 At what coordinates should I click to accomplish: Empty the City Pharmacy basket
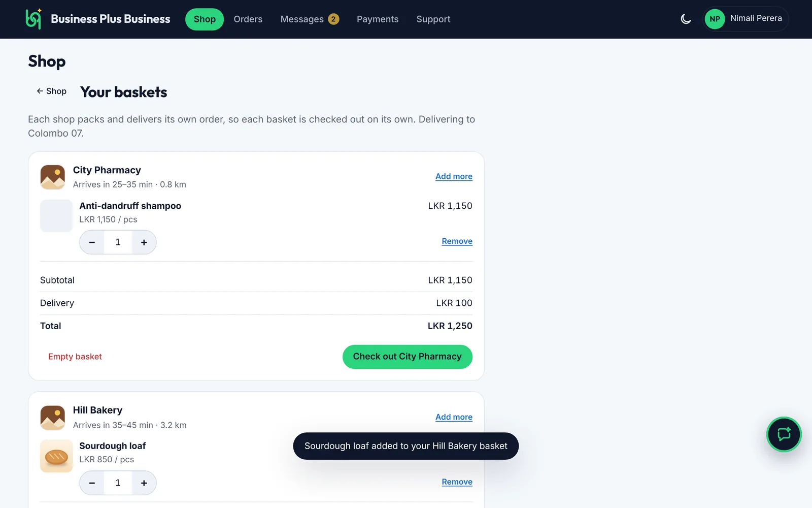point(75,357)
